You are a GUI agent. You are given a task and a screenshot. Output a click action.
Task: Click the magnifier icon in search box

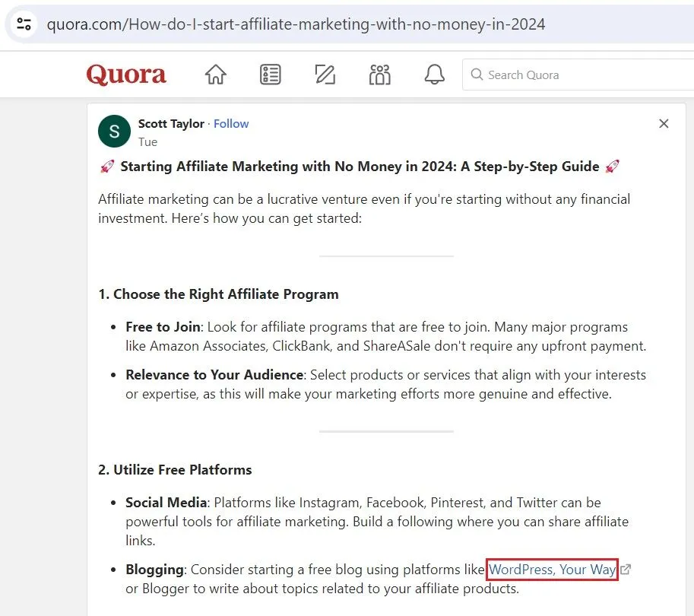coord(477,75)
